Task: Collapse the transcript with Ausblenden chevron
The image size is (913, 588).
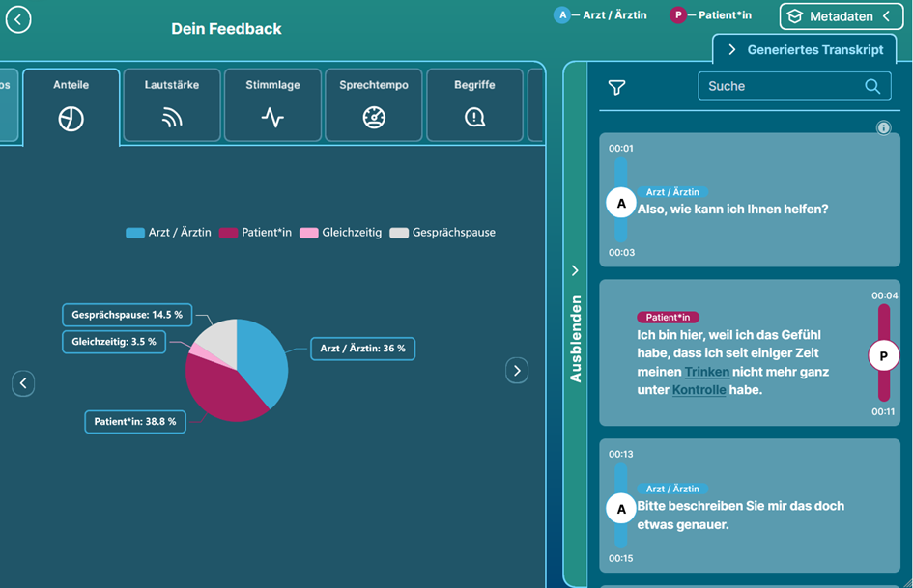Action: click(575, 271)
